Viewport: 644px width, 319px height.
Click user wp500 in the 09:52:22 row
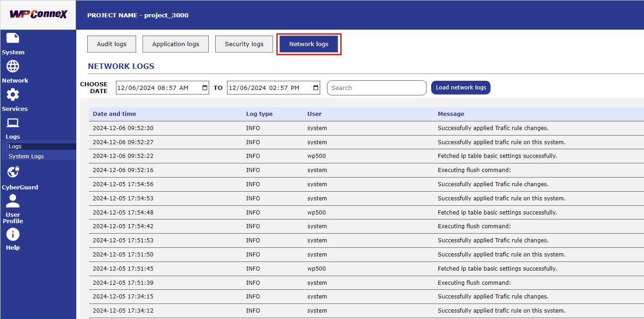click(317, 156)
